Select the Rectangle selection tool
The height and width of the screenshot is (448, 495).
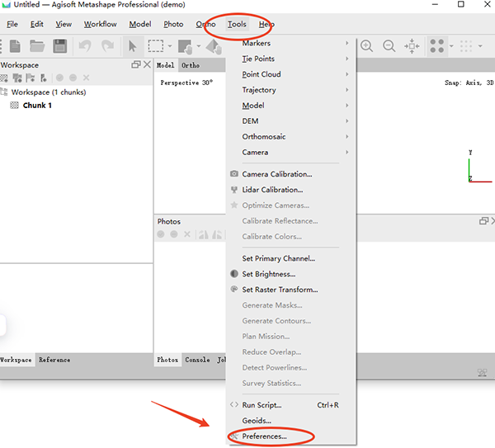coord(156,46)
